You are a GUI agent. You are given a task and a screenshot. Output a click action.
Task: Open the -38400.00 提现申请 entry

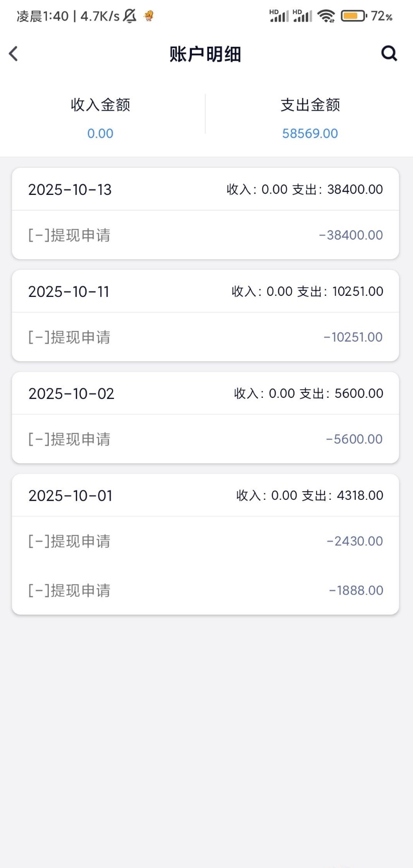coord(205,235)
